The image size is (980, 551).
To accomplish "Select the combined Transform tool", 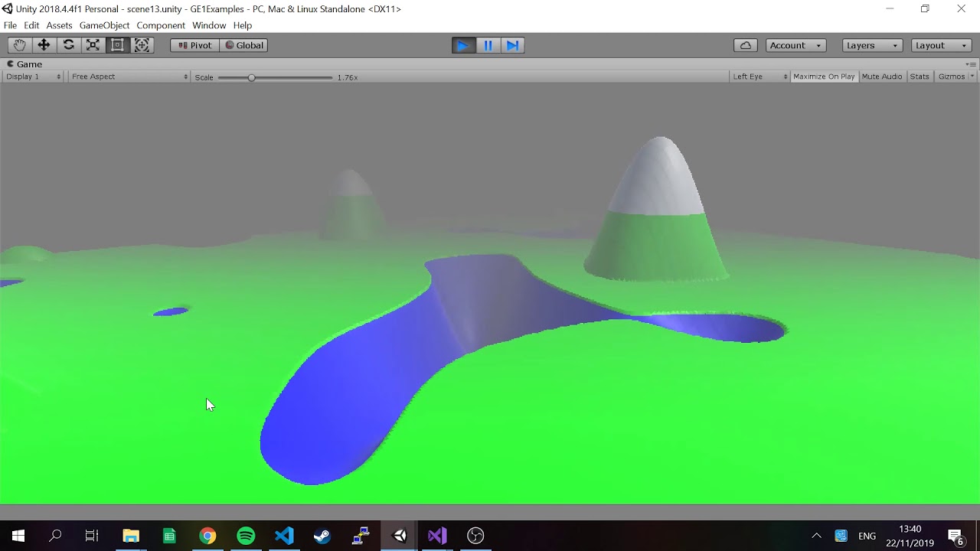I will tap(142, 45).
